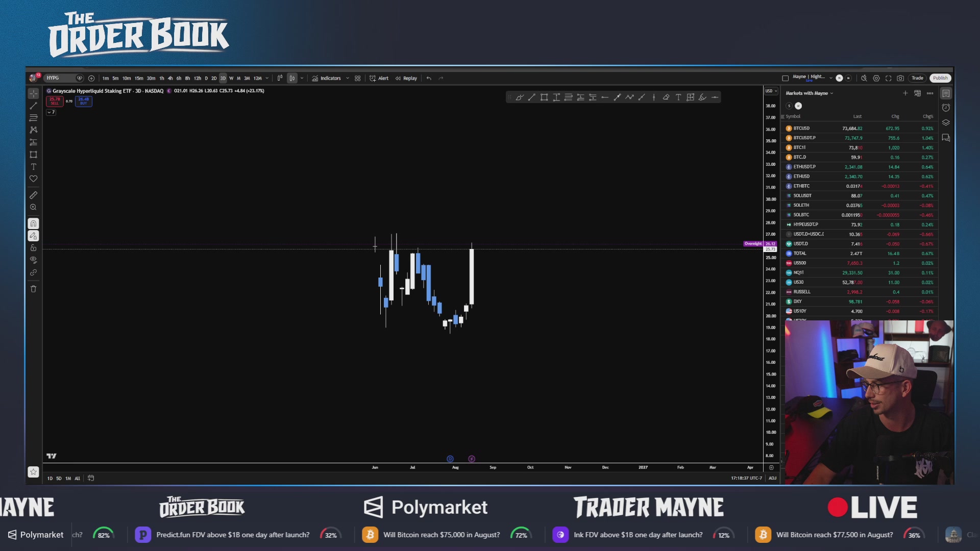Click the blue BUY price button
Image resolution: width=980 pixels, height=551 pixels.
[83, 101]
